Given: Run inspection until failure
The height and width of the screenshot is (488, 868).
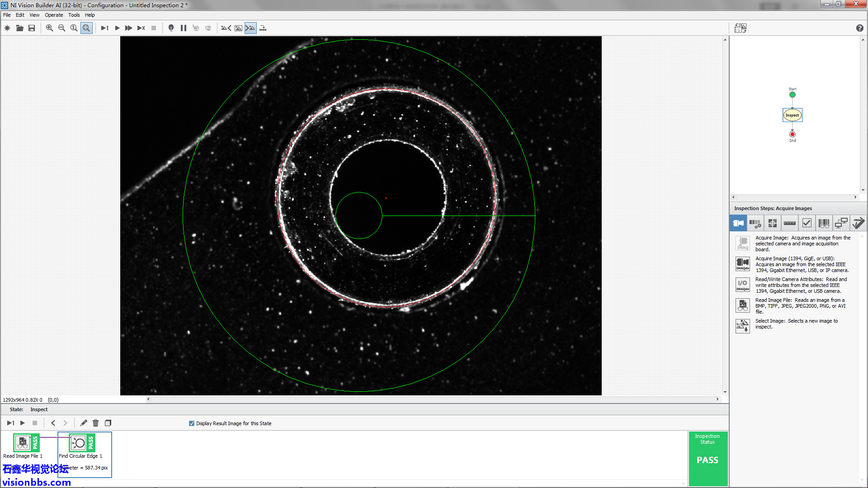Looking at the screenshot, I should coord(141,28).
